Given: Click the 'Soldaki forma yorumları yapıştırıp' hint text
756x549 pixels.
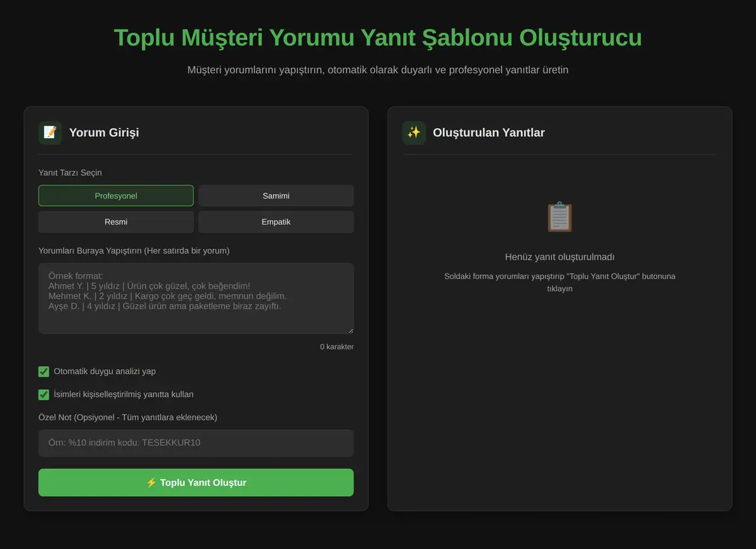Looking at the screenshot, I should click(x=559, y=282).
